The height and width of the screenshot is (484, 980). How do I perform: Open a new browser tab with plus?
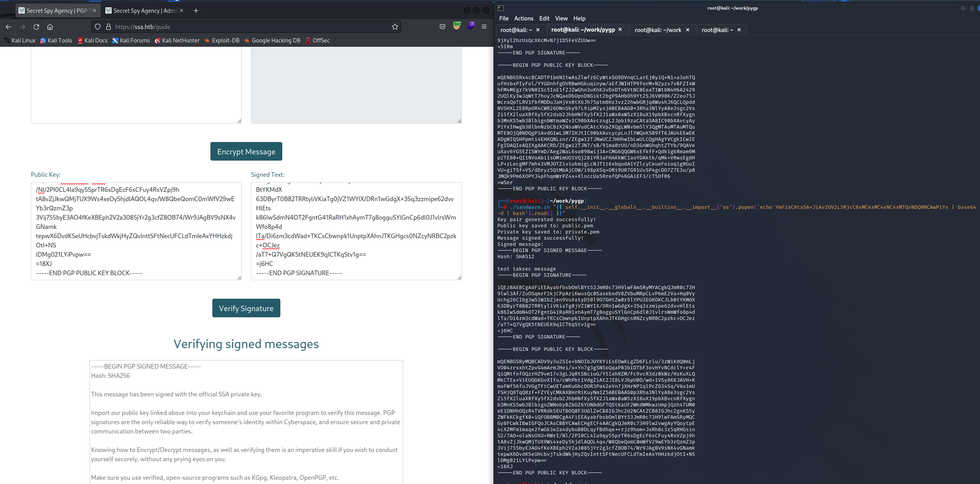[x=196, y=10]
